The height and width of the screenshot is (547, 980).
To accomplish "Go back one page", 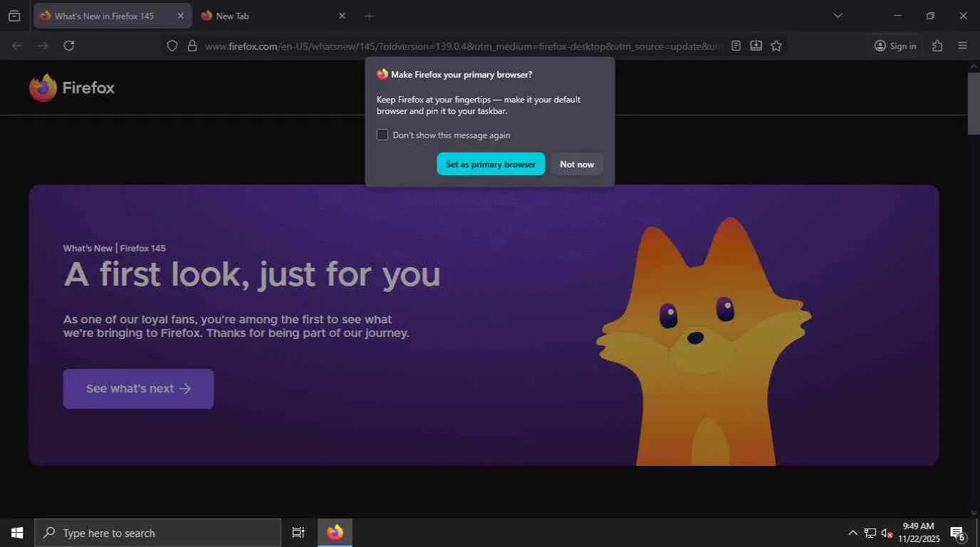I will 17,46.
